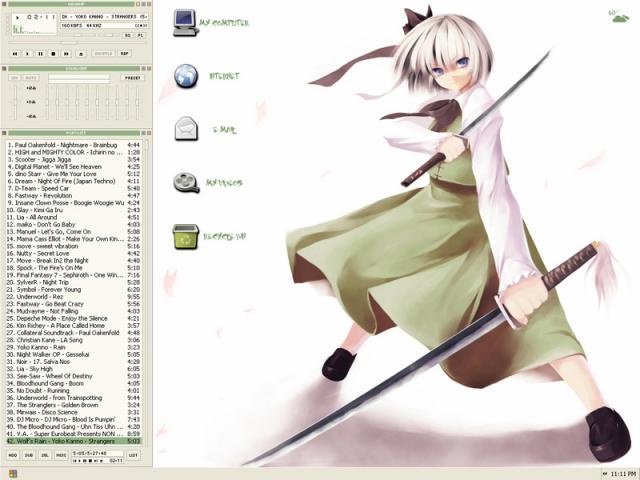This screenshot has width=640, height=480.
Task: Toggle the EQ window button
Action: 127,34
